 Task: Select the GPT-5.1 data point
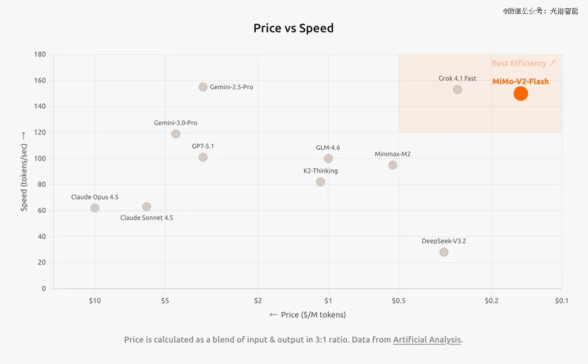[203, 157]
